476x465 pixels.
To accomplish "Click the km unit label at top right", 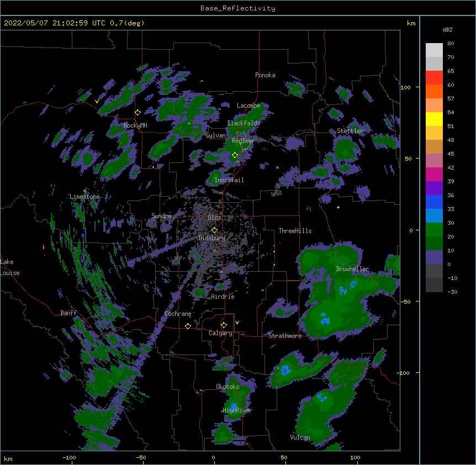I will click(411, 23).
